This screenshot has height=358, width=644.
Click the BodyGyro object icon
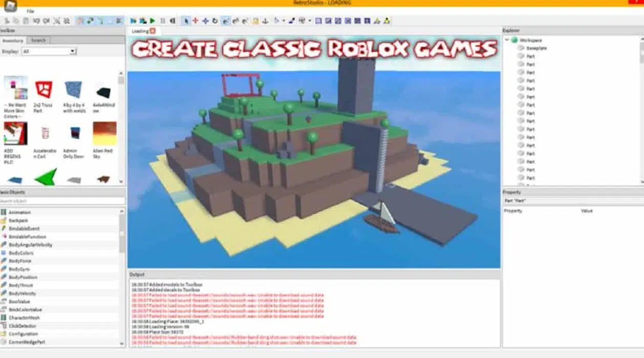tap(4, 269)
